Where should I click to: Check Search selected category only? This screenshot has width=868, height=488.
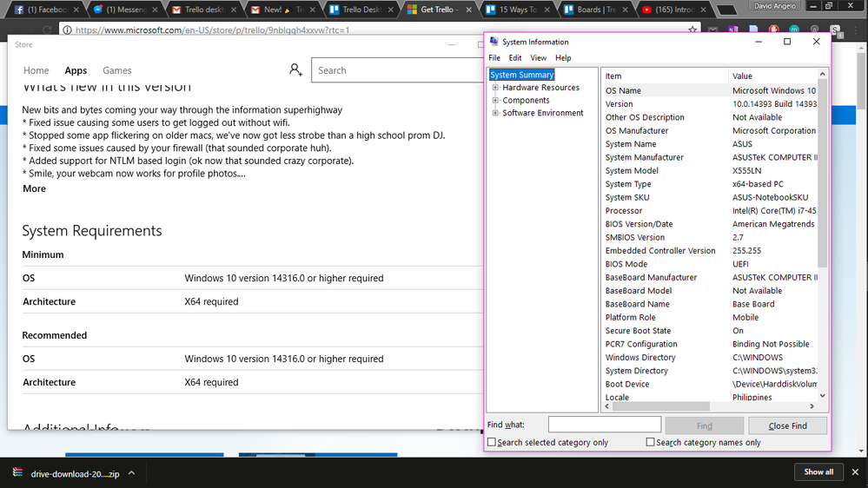(x=492, y=442)
